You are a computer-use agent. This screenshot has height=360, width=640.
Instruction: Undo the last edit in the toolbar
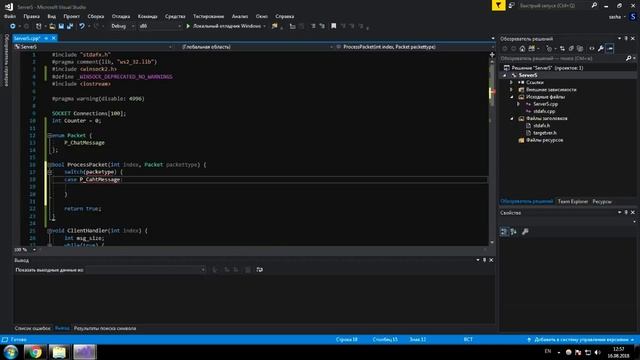point(82,26)
